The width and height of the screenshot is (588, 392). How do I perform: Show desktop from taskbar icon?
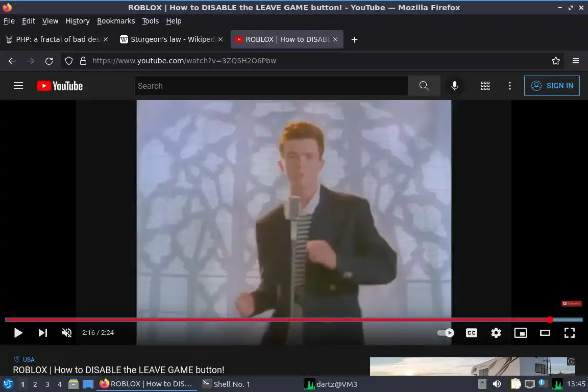[88, 384]
